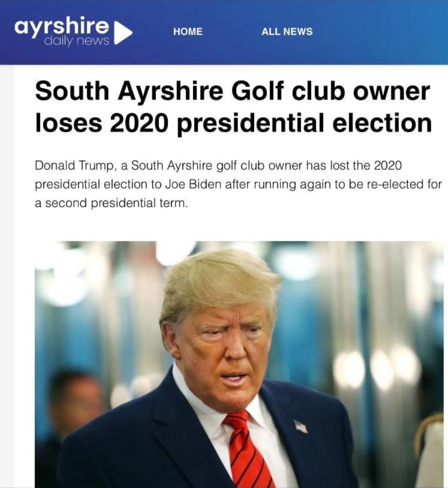Click 'a second presidential term' text

point(111,203)
